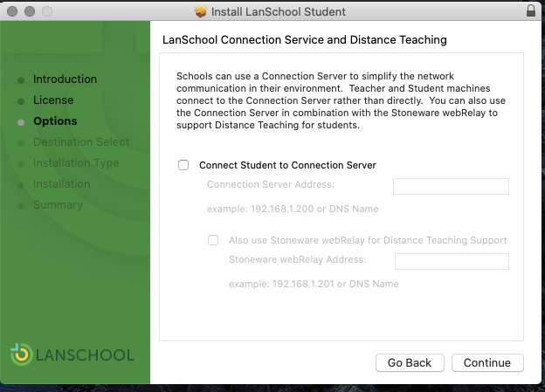Image resolution: width=545 pixels, height=392 pixels.
Task: Toggle Also use Stoneware webRelay checkbox
Action: (x=213, y=240)
